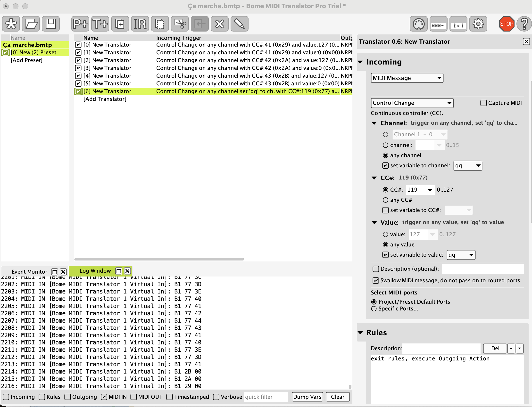Select the Log Window tab

pos(95,271)
